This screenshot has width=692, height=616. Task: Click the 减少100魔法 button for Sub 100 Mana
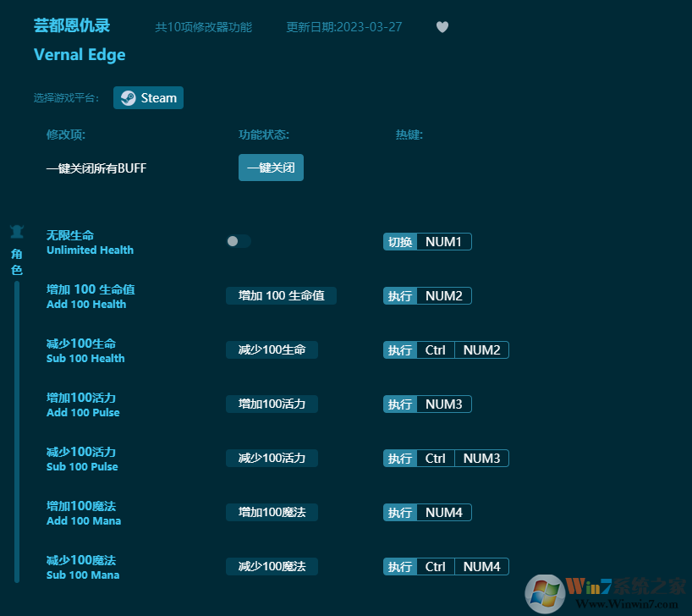click(x=272, y=566)
